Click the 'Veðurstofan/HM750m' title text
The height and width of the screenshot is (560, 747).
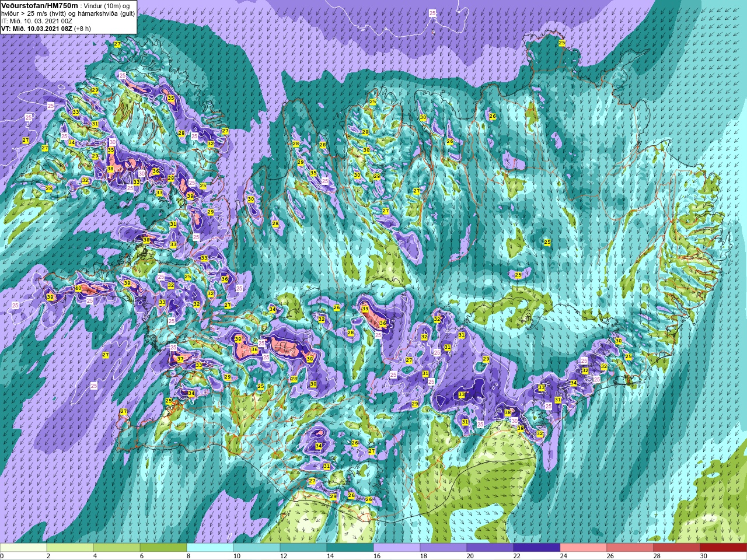click(x=39, y=5)
